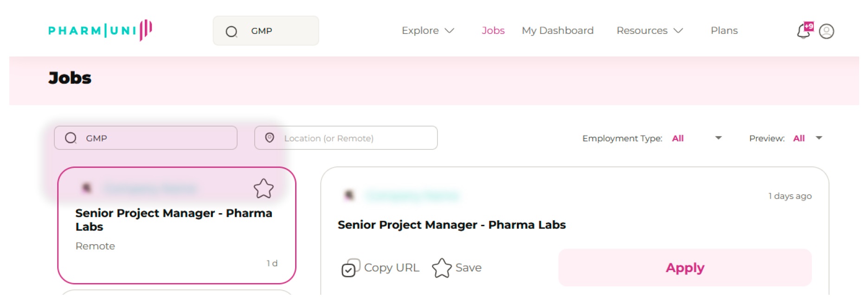Open the notifications bell
Viewport: 868px width, 304px height.
[804, 31]
